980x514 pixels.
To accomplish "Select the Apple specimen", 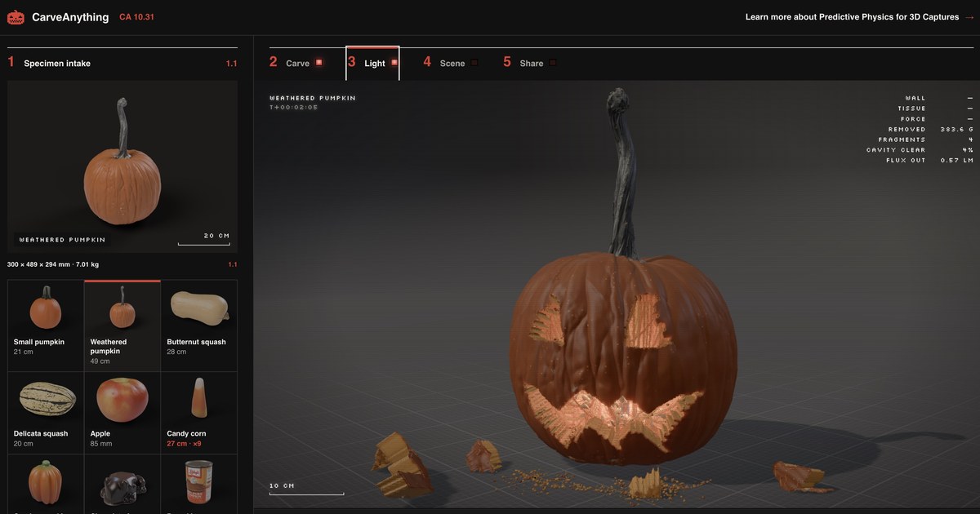I will 122,413.
